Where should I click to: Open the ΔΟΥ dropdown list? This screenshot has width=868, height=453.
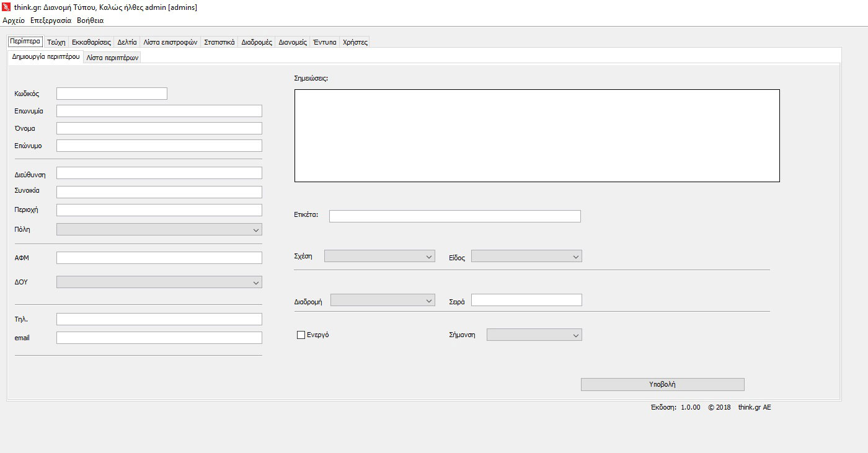(x=159, y=283)
